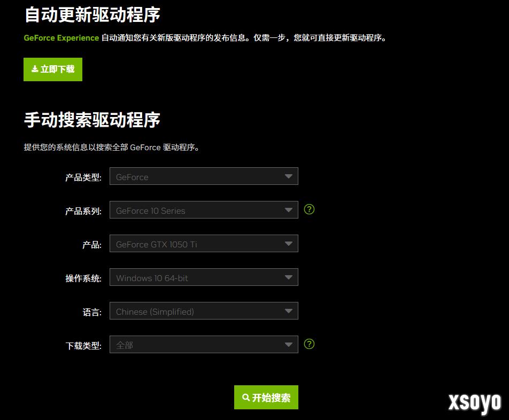The height and width of the screenshot is (420, 509).
Task: Click the 自动更新驱动程序 heading
Action: pyautogui.click(x=92, y=15)
